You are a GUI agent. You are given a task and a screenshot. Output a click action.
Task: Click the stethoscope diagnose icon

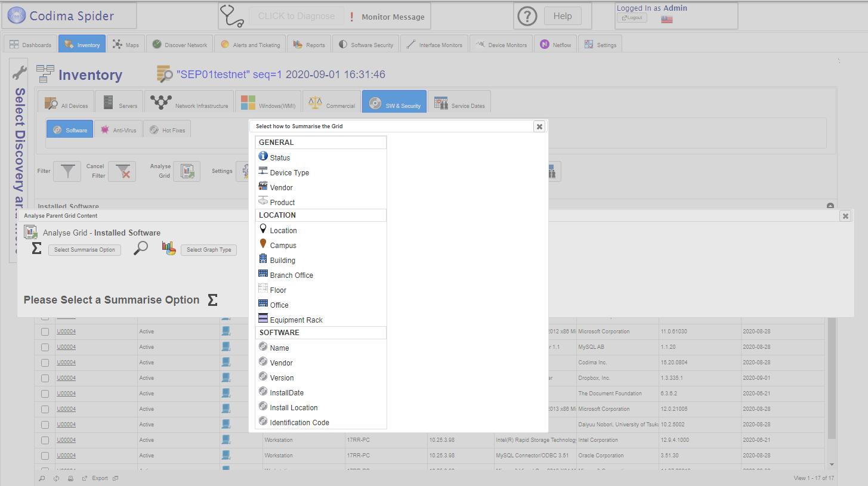[x=231, y=16]
